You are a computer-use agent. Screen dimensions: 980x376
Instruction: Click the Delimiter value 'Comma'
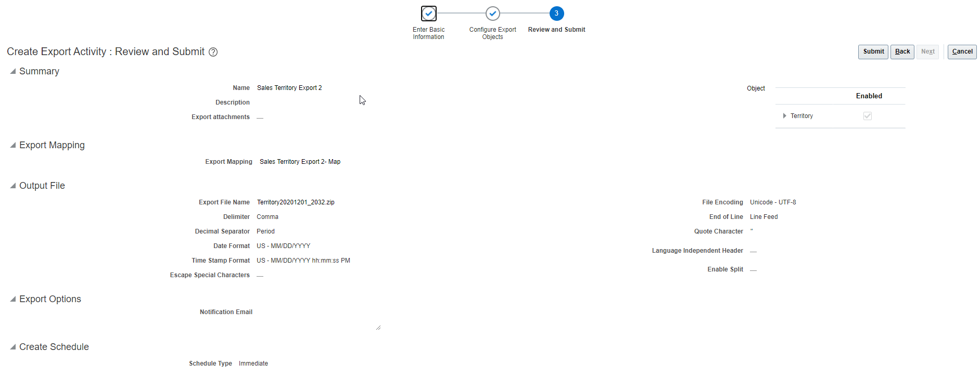pos(268,217)
